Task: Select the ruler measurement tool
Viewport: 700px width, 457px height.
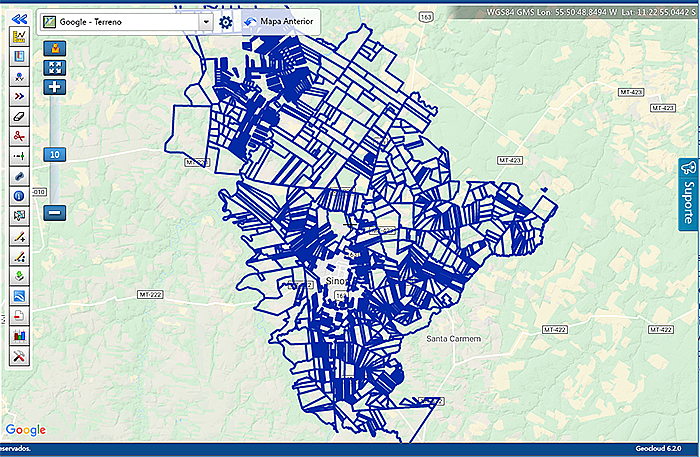Action: pyautogui.click(x=19, y=37)
